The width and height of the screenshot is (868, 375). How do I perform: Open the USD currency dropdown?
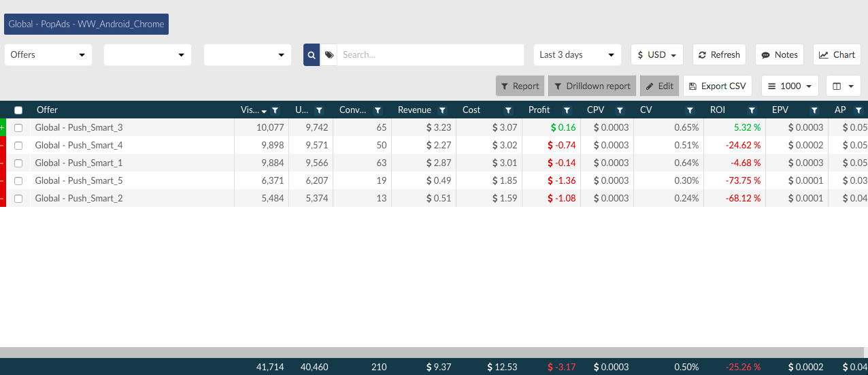656,55
